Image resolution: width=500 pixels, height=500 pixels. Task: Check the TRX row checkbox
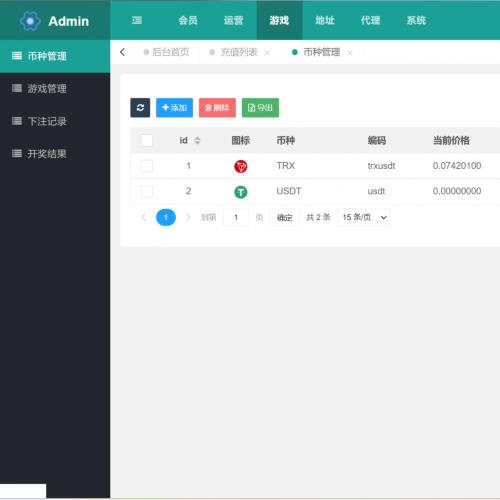[x=147, y=166]
